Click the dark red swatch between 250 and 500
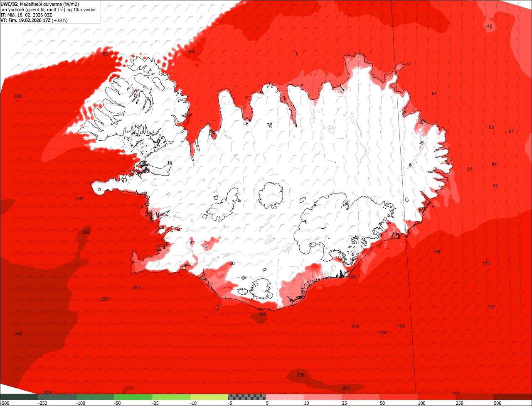Screen dimensions: 532x406 475,397
